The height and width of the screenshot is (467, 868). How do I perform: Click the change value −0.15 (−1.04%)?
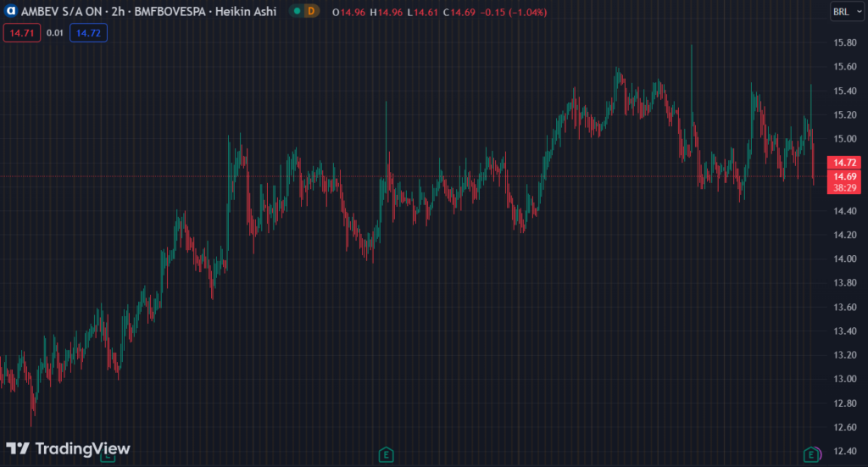tap(513, 12)
